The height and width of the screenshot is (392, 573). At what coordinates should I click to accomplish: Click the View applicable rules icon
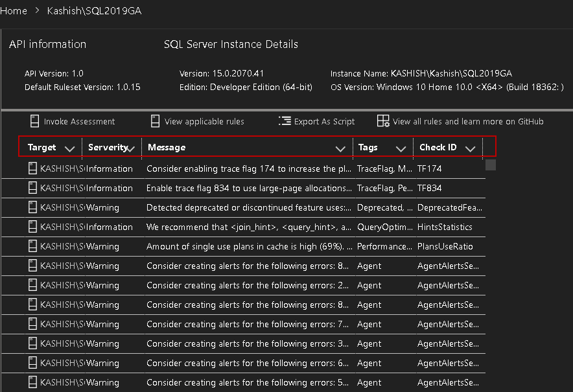[x=155, y=121]
